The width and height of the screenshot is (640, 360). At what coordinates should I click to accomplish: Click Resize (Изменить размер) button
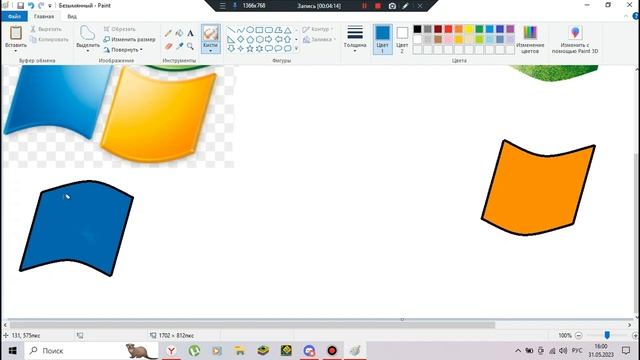click(129, 40)
